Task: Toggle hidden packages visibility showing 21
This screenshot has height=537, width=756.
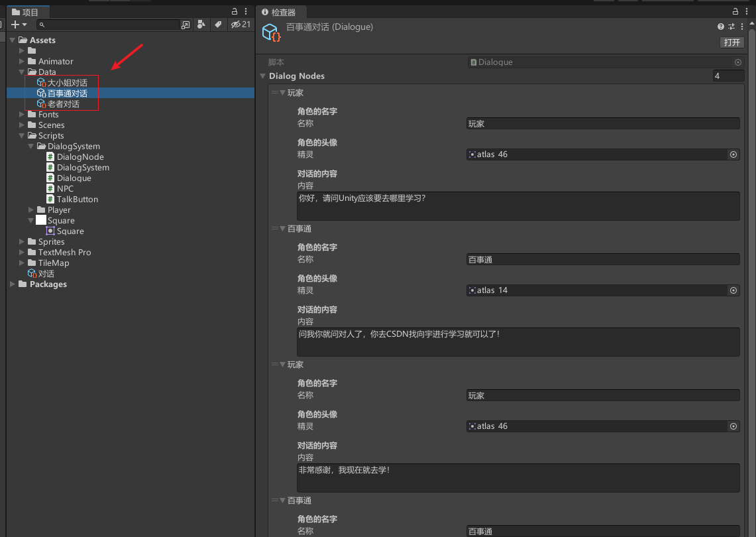Action: [241, 24]
